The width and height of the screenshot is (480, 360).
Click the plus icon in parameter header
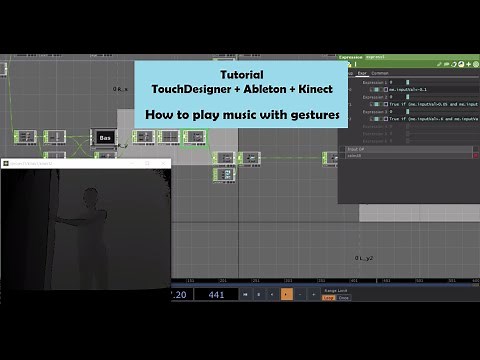(469, 64)
